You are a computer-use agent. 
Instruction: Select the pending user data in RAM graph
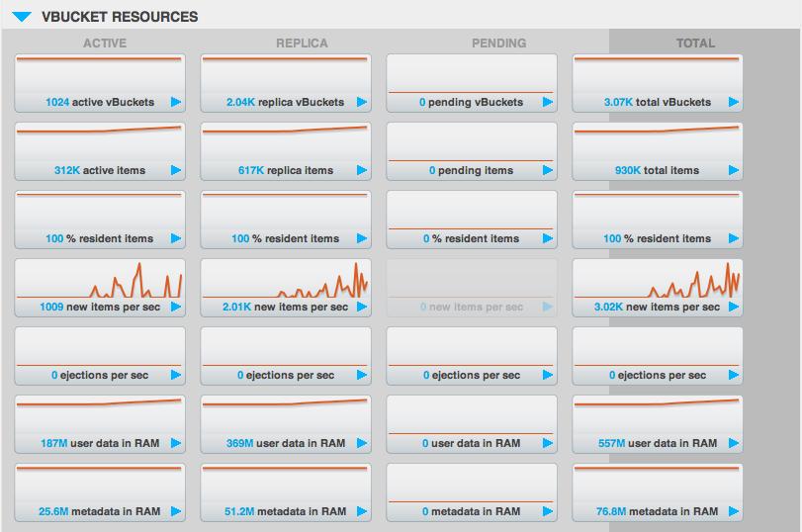pyautogui.click(x=471, y=415)
